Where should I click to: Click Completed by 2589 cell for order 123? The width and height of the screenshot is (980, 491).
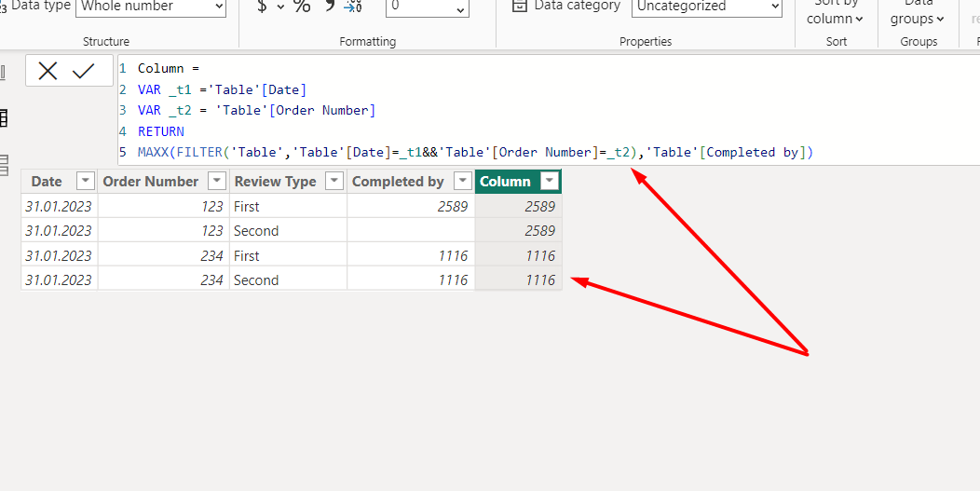[x=411, y=207]
